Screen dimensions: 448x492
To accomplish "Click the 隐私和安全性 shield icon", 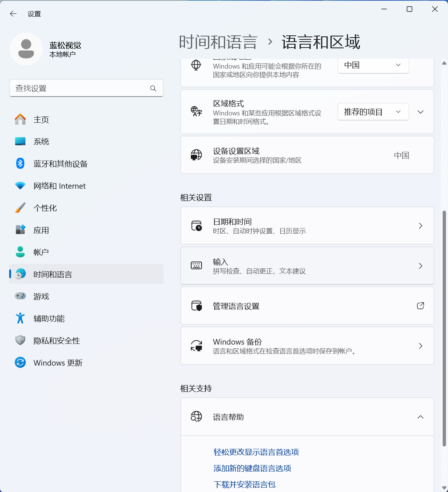I will tap(20, 341).
